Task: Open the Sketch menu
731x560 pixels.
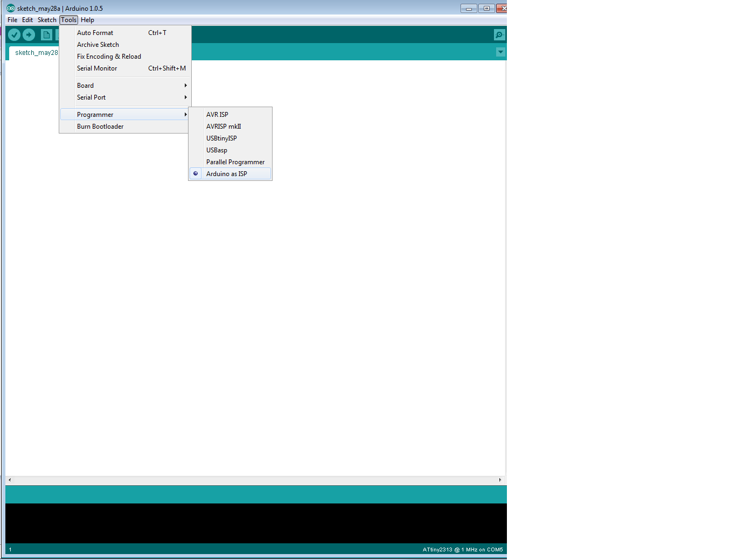Action: pos(47,20)
